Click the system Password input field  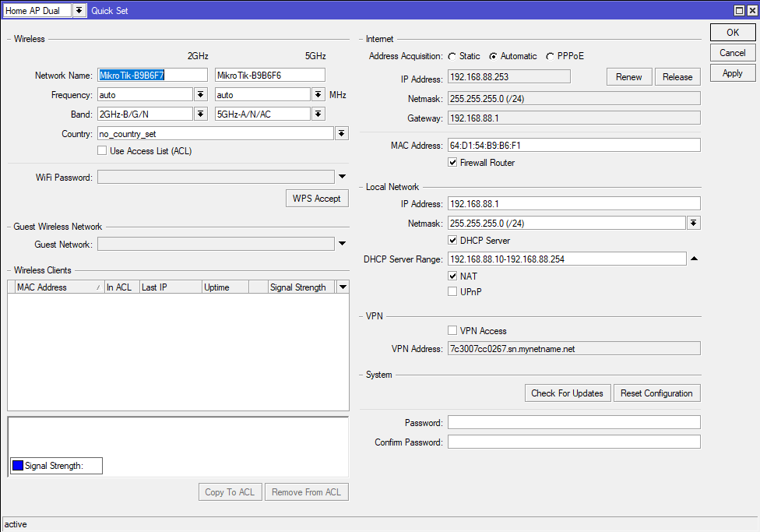pyautogui.click(x=573, y=422)
